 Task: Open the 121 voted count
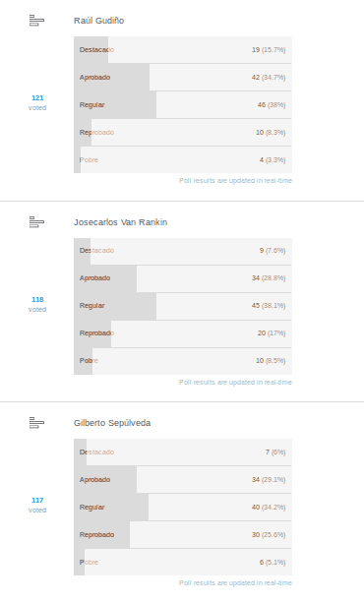(x=37, y=102)
